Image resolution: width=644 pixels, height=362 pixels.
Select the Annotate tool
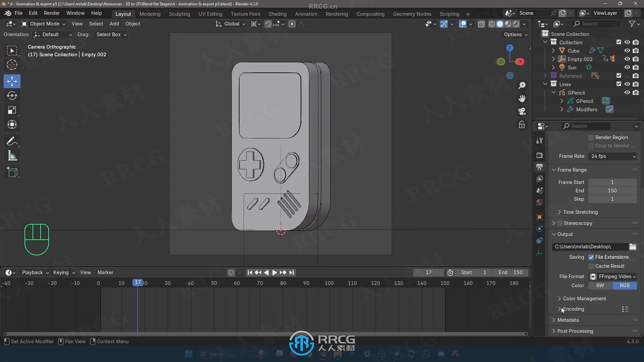tap(12, 141)
